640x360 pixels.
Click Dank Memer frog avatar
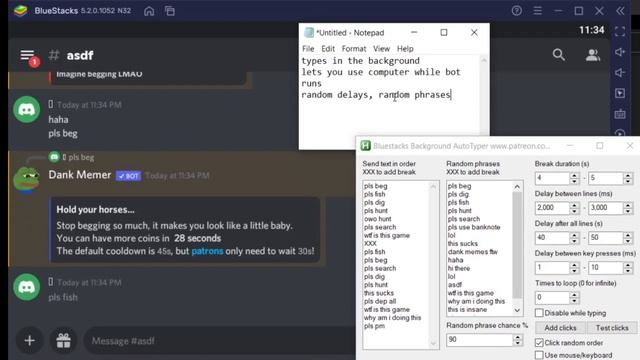coord(27,180)
